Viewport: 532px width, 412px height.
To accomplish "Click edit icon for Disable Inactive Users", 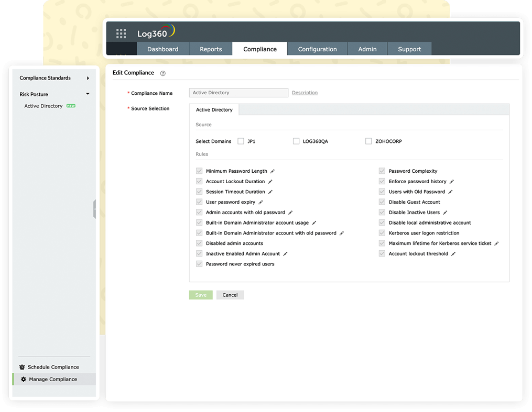I will pos(445,213).
